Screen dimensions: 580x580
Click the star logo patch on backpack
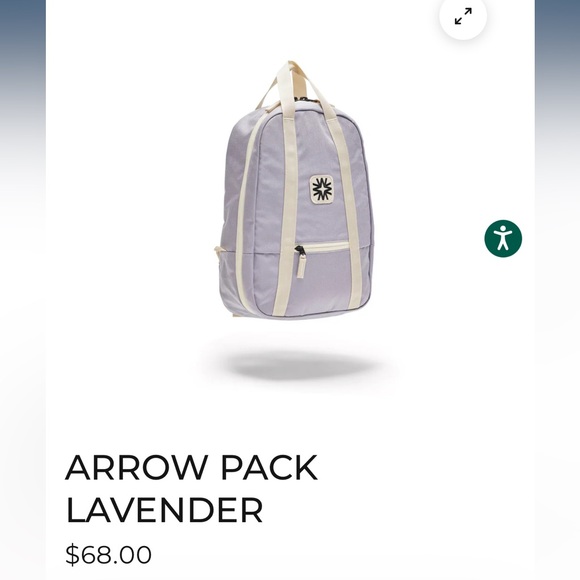click(322, 189)
